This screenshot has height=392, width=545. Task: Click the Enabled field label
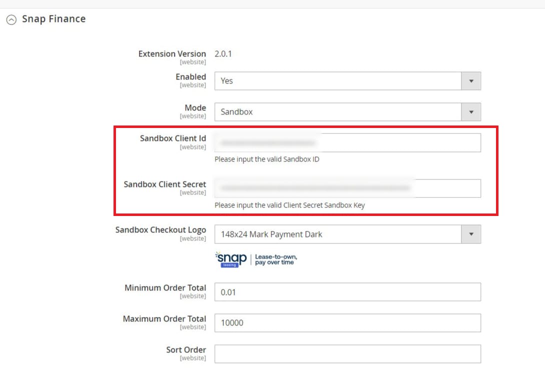pyautogui.click(x=191, y=77)
